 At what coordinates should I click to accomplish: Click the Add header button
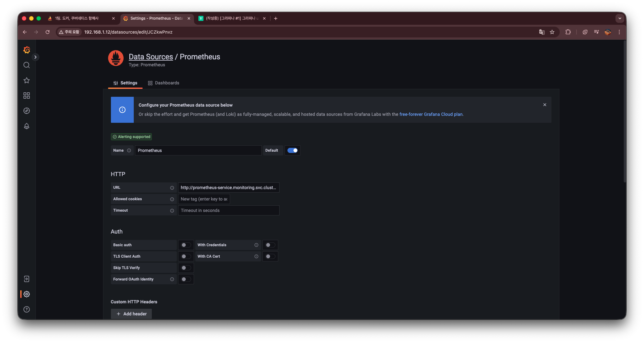click(x=131, y=314)
